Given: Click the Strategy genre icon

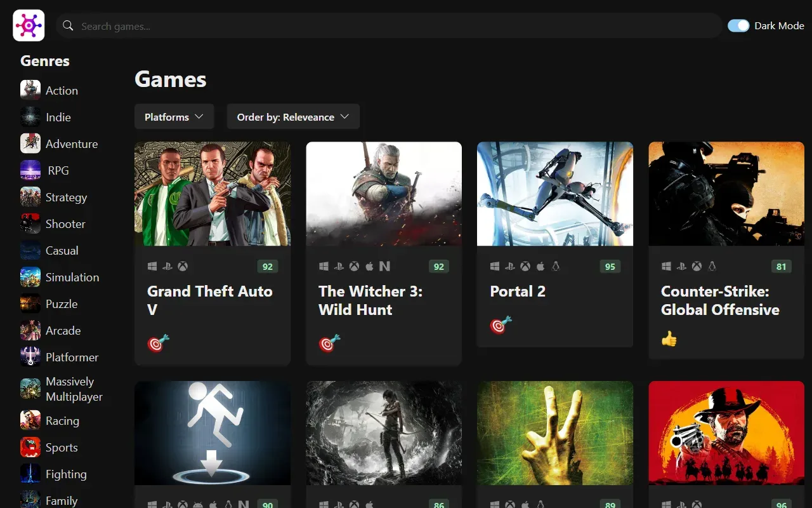Looking at the screenshot, I should point(30,197).
